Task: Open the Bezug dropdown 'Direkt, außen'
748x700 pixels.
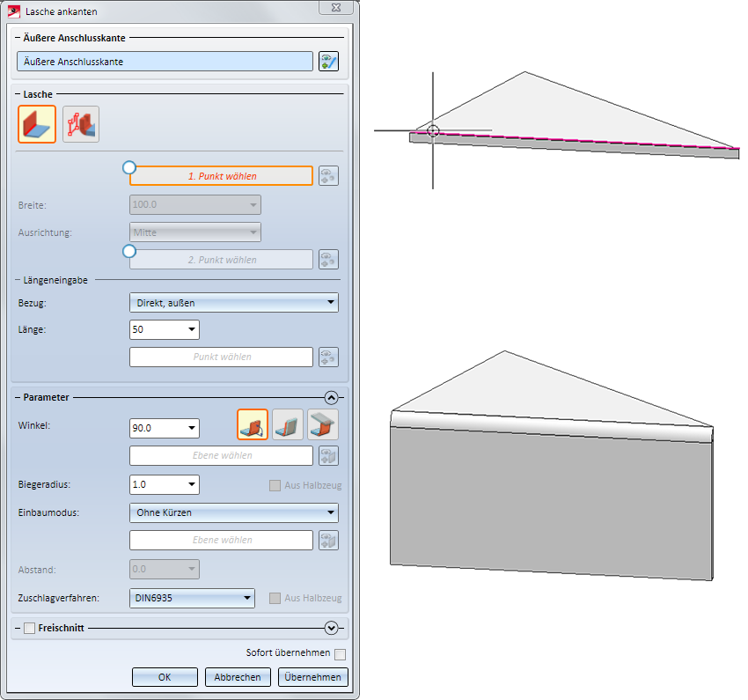Action: [x=233, y=303]
